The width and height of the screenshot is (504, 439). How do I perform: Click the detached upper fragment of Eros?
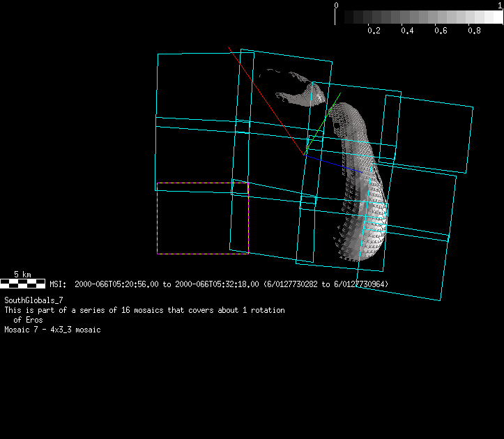click(x=298, y=91)
